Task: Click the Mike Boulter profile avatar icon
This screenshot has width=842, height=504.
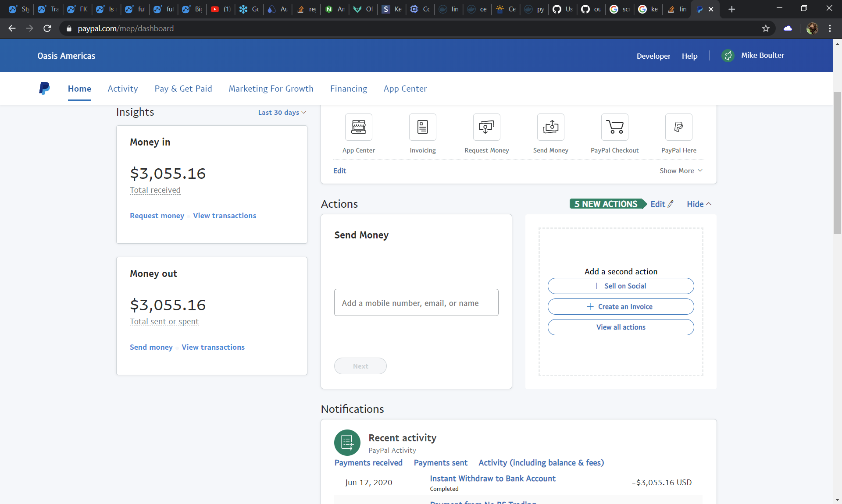Action: click(728, 56)
